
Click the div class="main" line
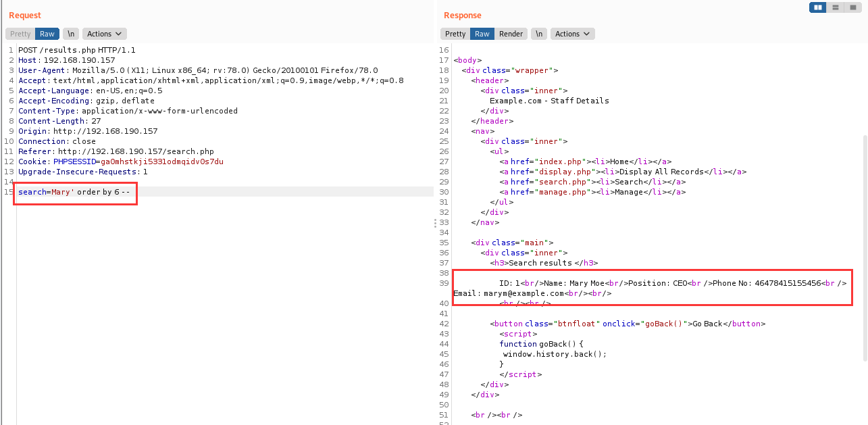tap(513, 243)
